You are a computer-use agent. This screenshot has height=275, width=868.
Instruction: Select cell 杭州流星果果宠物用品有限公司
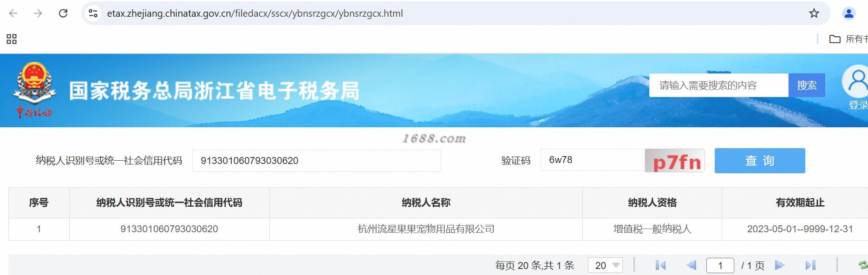(426, 229)
